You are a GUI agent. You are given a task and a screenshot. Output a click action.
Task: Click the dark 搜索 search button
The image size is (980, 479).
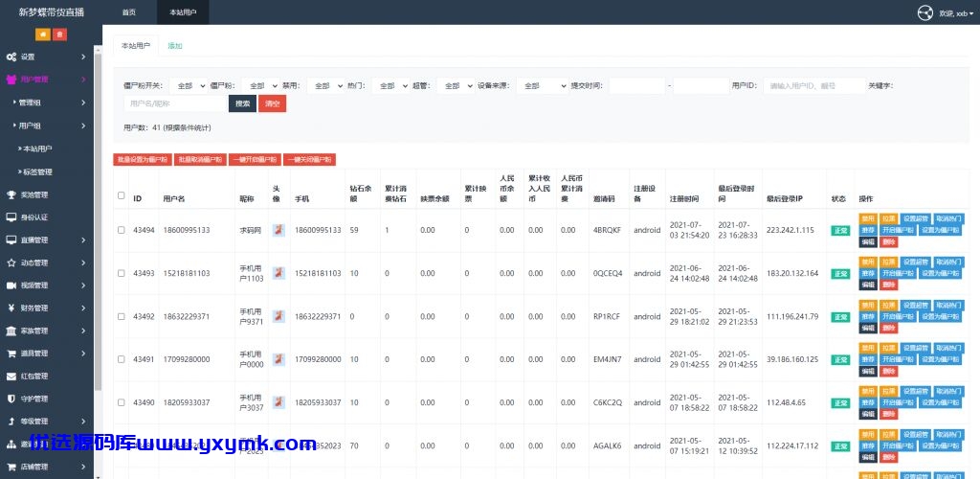(x=242, y=103)
